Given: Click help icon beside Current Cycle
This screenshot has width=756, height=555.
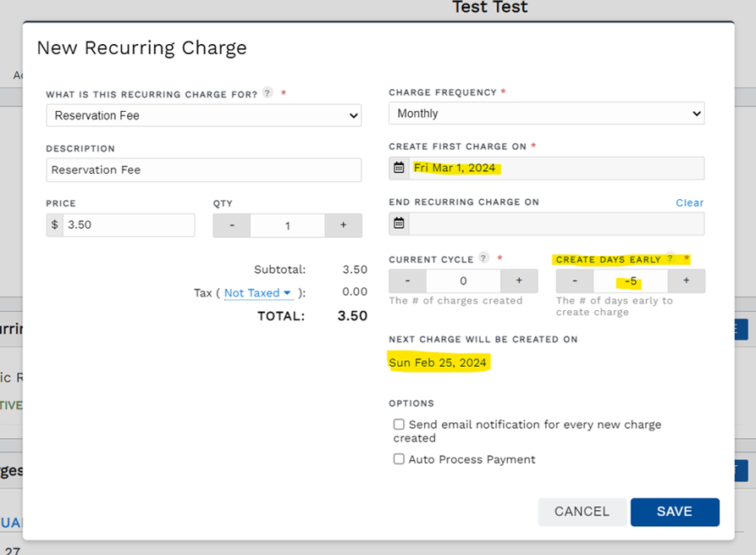Looking at the screenshot, I should [483, 258].
